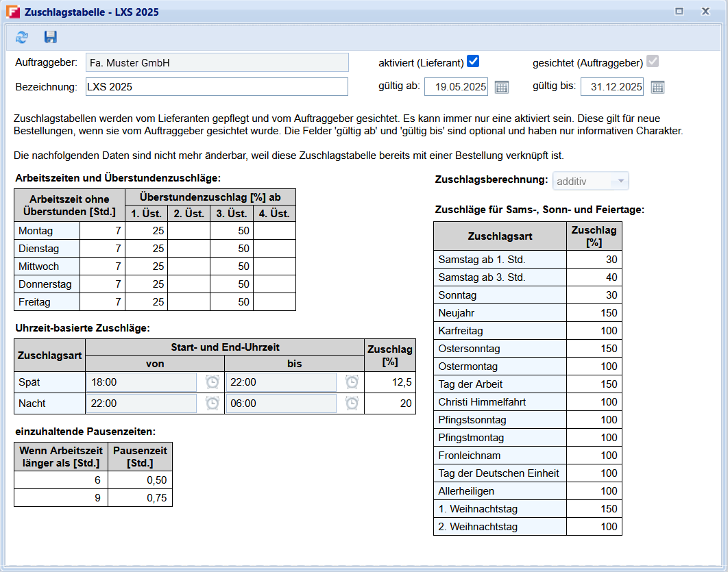728x572 pixels.
Task: Click the 'gültig ab' date field
Action: pos(457,87)
